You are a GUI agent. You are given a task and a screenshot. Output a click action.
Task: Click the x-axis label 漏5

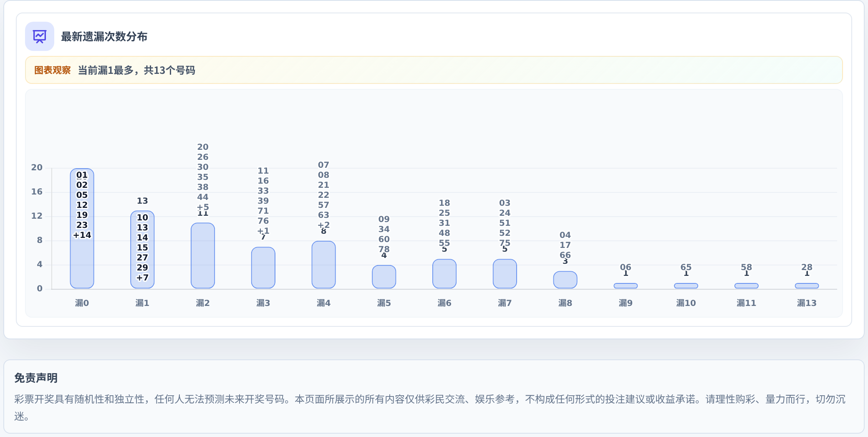pyautogui.click(x=384, y=303)
